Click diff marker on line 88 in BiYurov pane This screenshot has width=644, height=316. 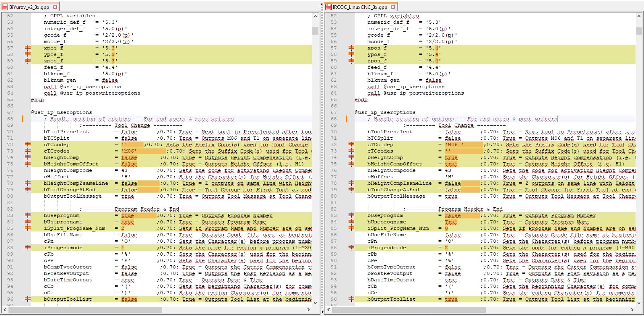click(x=28, y=248)
